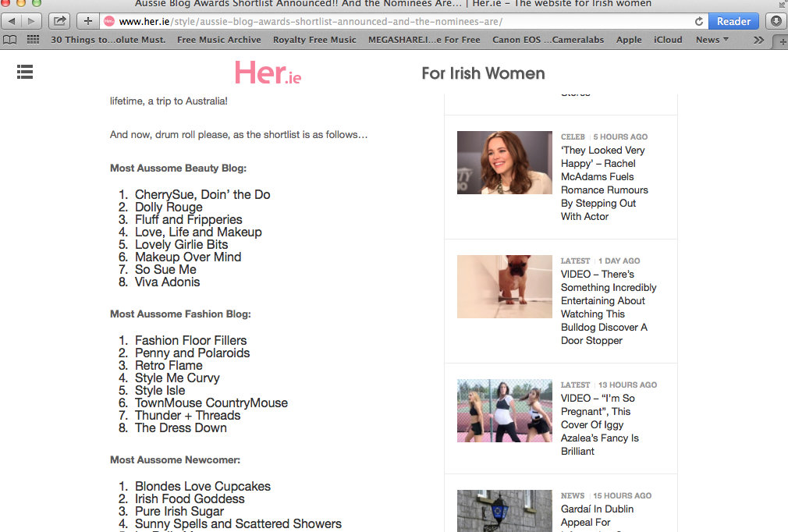Screen dimensions: 788x532
Task: Read 'They Looked Very Happy' Rachel McAdams article
Action: pos(605,183)
